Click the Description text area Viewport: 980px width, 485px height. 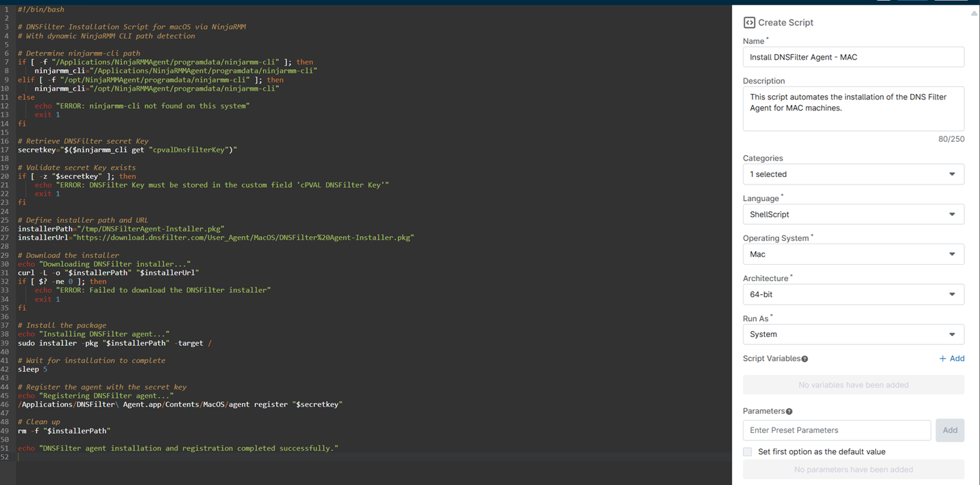pyautogui.click(x=853, y=108)
